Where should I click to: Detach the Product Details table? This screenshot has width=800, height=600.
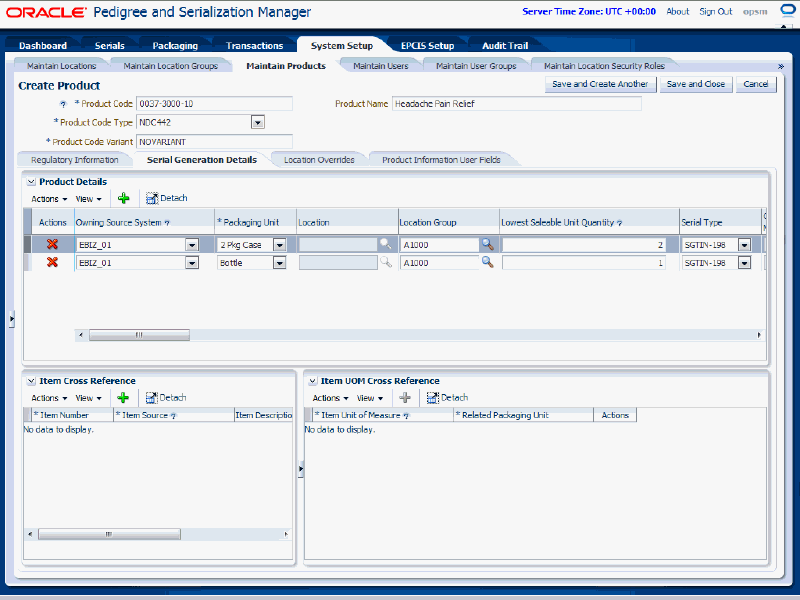166,198
